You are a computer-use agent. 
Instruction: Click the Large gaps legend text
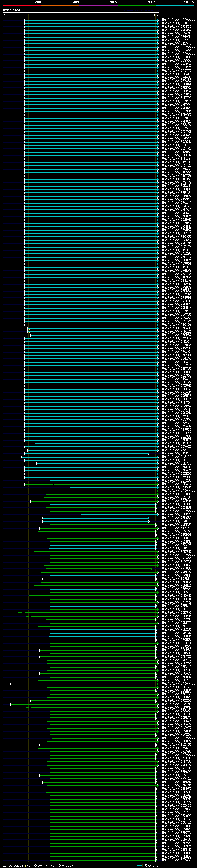click(x=13, y=866)
